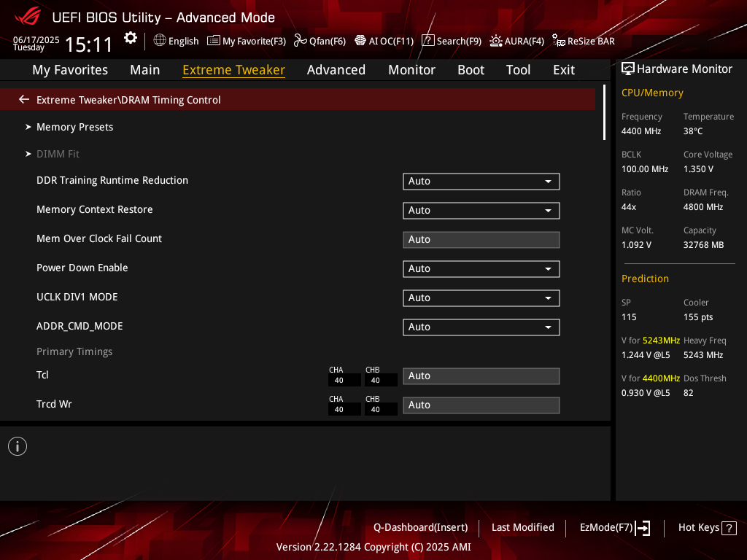
Task: Open DDR Training Runtime Reduction dropdown
Action: tap(481, 182)
